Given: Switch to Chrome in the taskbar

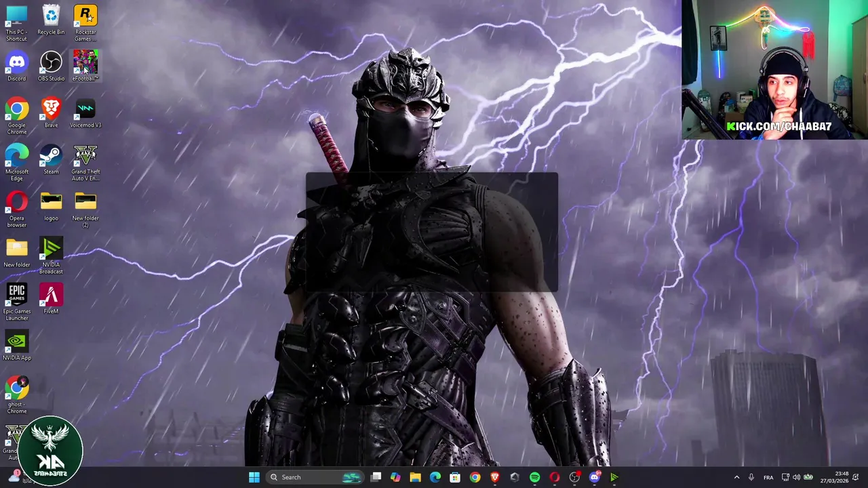Looking at the screenshot, I should tap(475, 477).
